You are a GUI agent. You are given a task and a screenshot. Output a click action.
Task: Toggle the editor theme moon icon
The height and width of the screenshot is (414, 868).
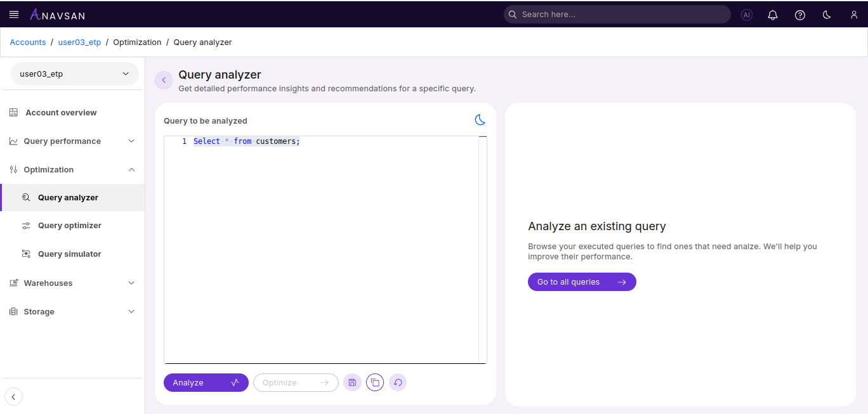[x=480, y=120]
